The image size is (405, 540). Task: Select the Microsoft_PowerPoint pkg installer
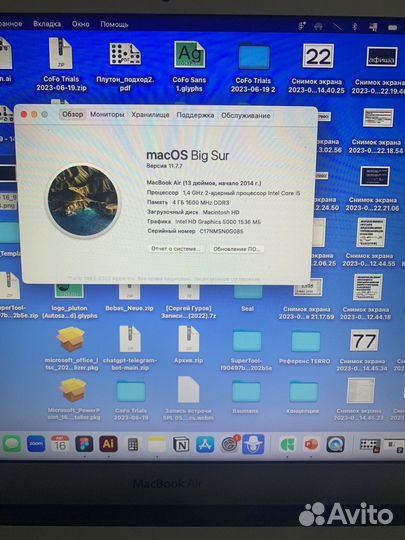click(73, 390)
